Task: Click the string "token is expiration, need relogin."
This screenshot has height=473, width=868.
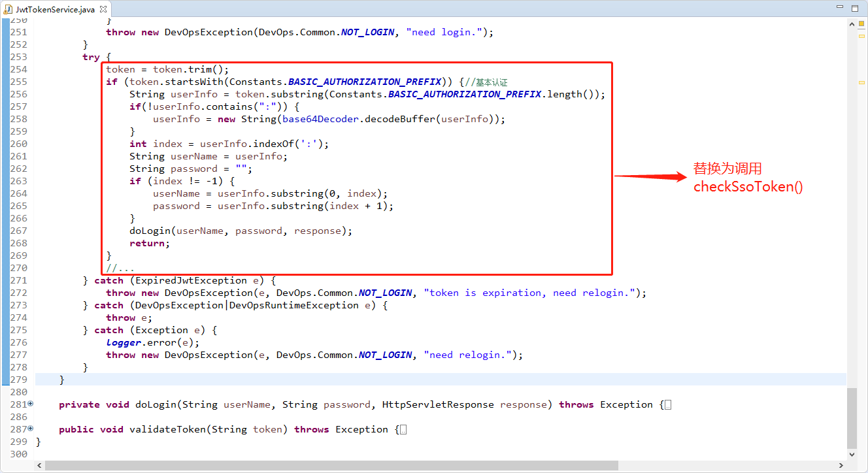Action: pos(529,293)
